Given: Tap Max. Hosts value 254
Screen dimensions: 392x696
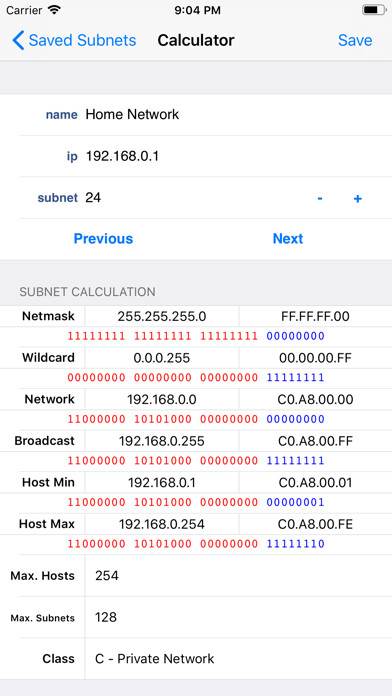Looking at the screenshot, I should pos(107,576).
